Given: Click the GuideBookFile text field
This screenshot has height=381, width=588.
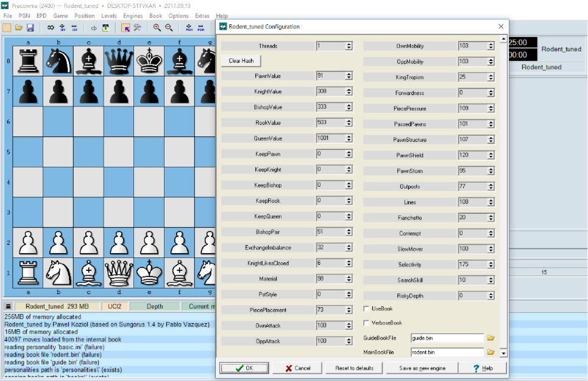Looking at the screenshot, I should tap(447, 338).
